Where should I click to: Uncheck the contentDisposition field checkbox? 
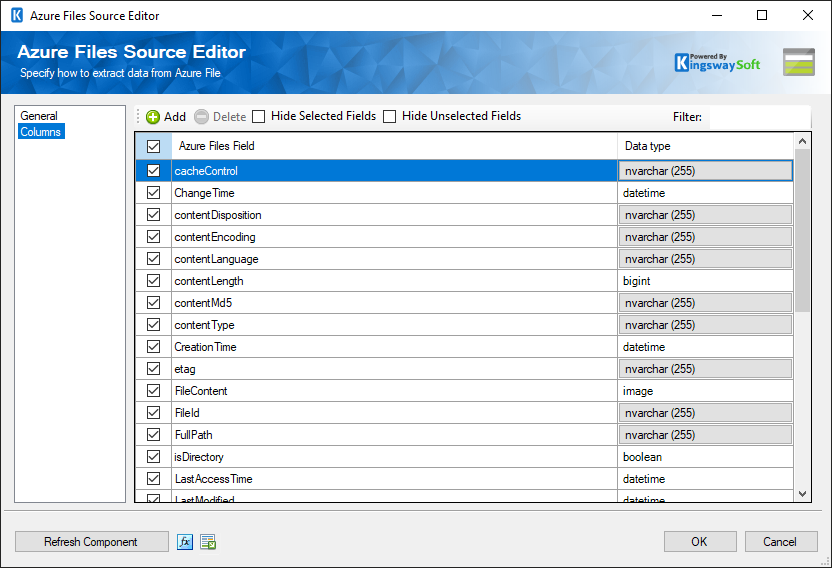153,214
